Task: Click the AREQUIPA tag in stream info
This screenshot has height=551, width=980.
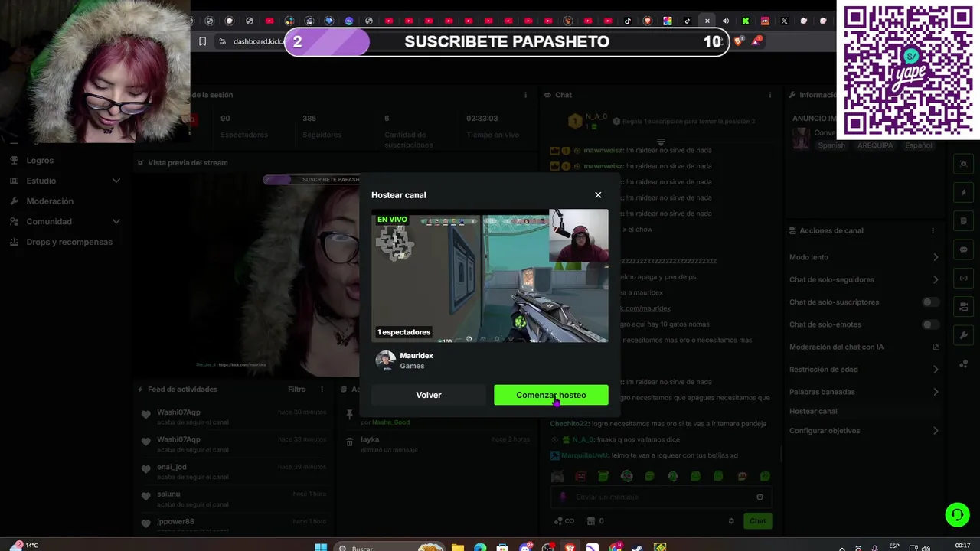Action: pyautogui.click(x=875, y=145)
